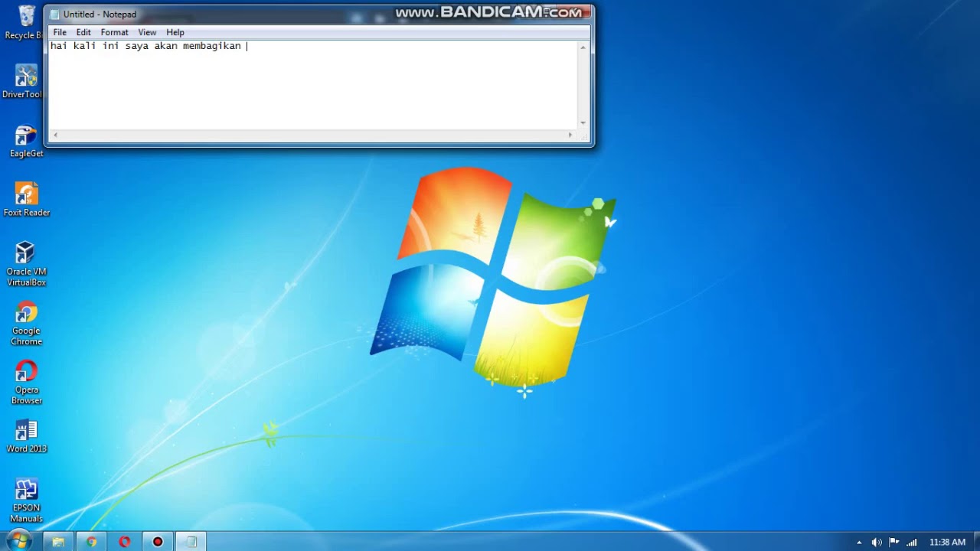Activate the Notepad taskbar button

click(191, 542)
